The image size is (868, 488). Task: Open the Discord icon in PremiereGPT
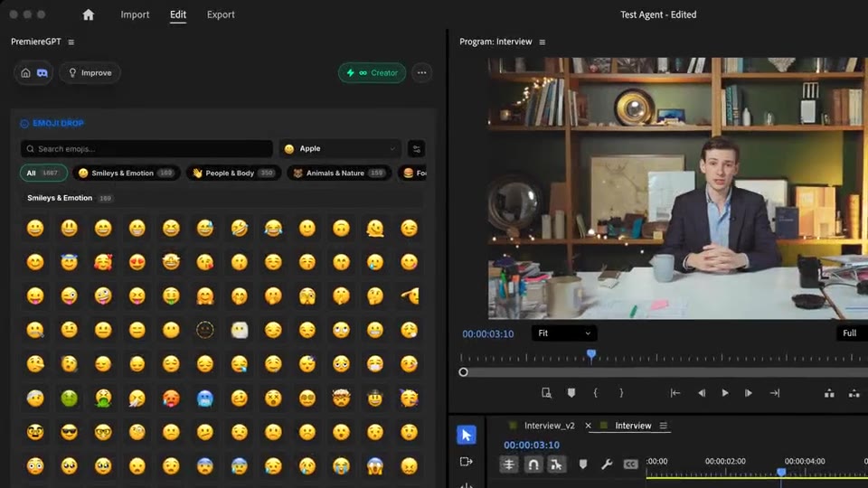[42, 72]
